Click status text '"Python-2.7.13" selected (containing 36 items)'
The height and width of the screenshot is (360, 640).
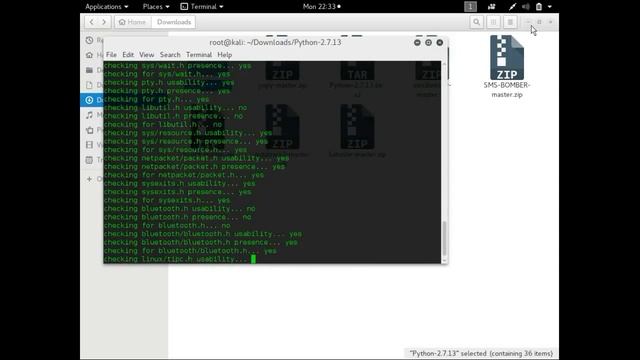481,353
